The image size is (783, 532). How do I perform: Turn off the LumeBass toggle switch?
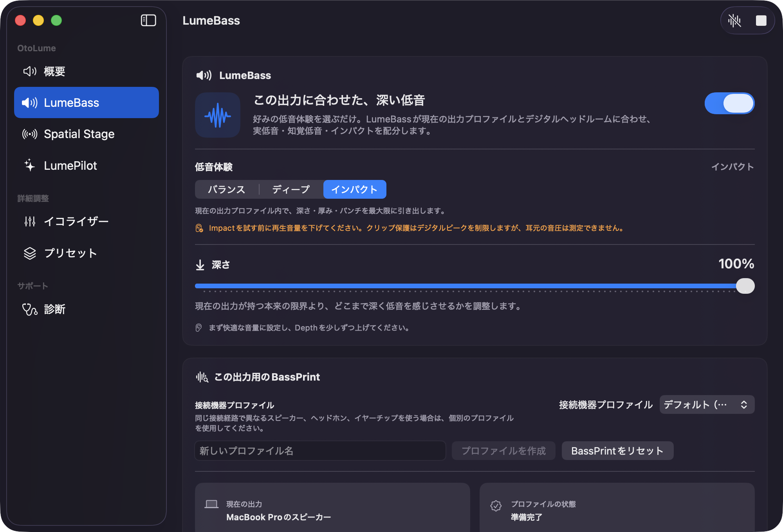pos(730,103)
